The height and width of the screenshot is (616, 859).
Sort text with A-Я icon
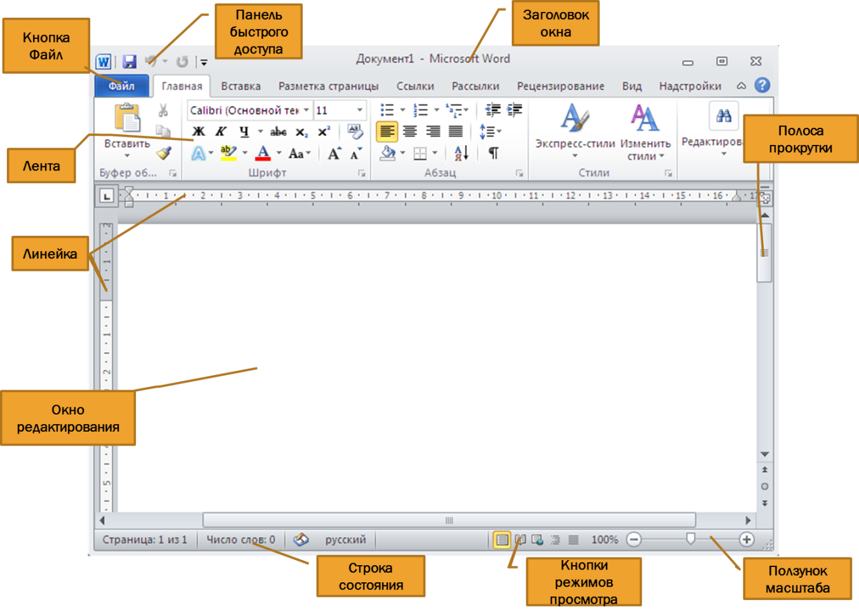(462, 153)
